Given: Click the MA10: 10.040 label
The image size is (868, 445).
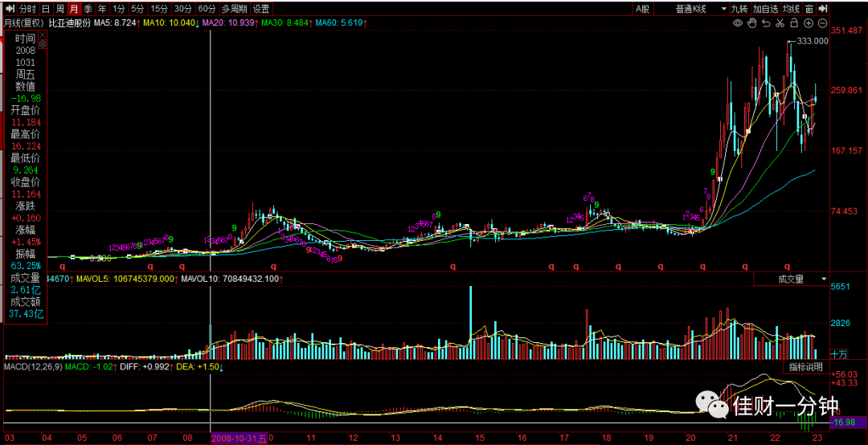Looking at the screenshot, I should (171, 23).
